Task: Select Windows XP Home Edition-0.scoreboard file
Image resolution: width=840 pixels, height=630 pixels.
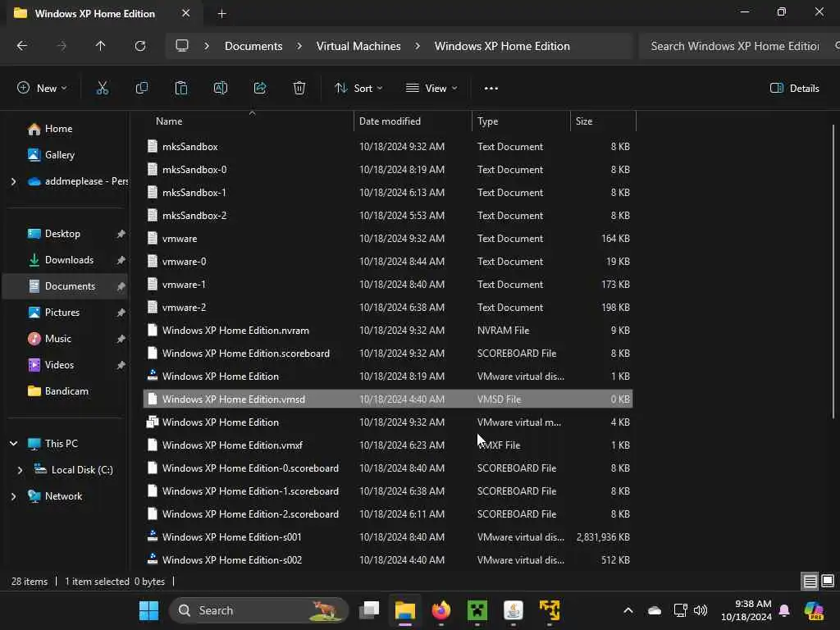Action: [x=388, y=468]
